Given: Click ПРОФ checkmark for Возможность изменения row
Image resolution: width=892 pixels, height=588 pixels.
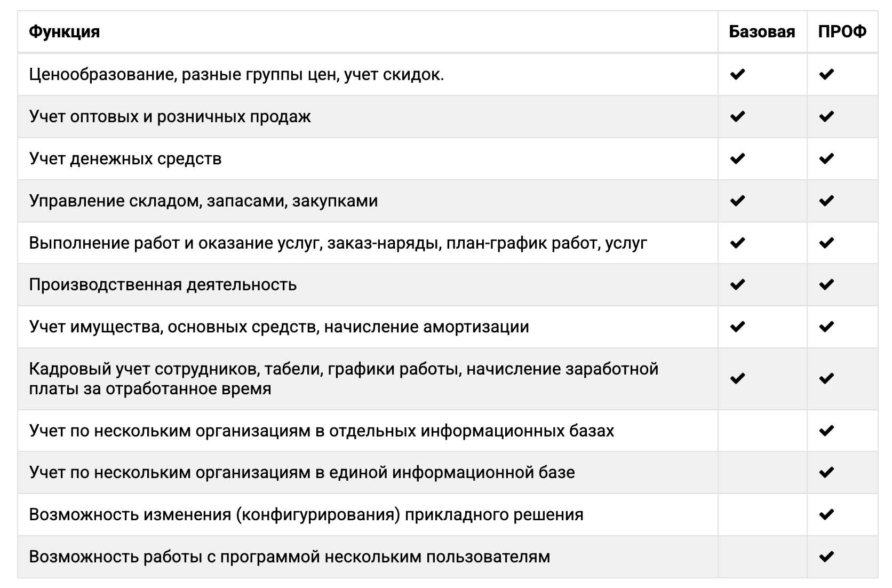Looking at the screenshot, I should 826,514.
